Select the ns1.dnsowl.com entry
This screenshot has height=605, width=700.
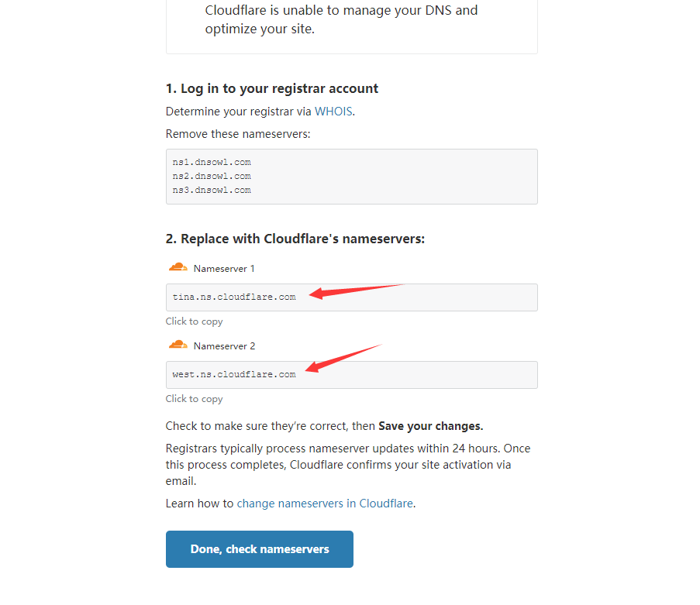tap(212, 163)
